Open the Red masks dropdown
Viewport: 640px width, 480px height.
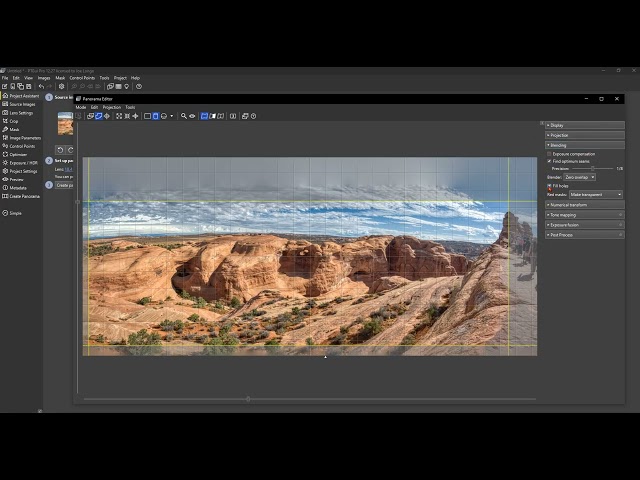pyautogui.click(x=596, y=195)
